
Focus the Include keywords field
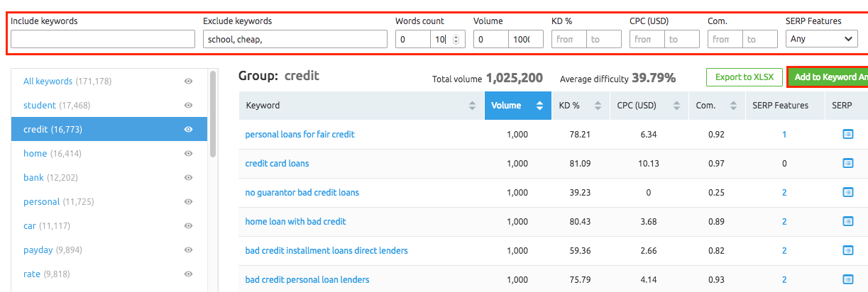(103, 39)
